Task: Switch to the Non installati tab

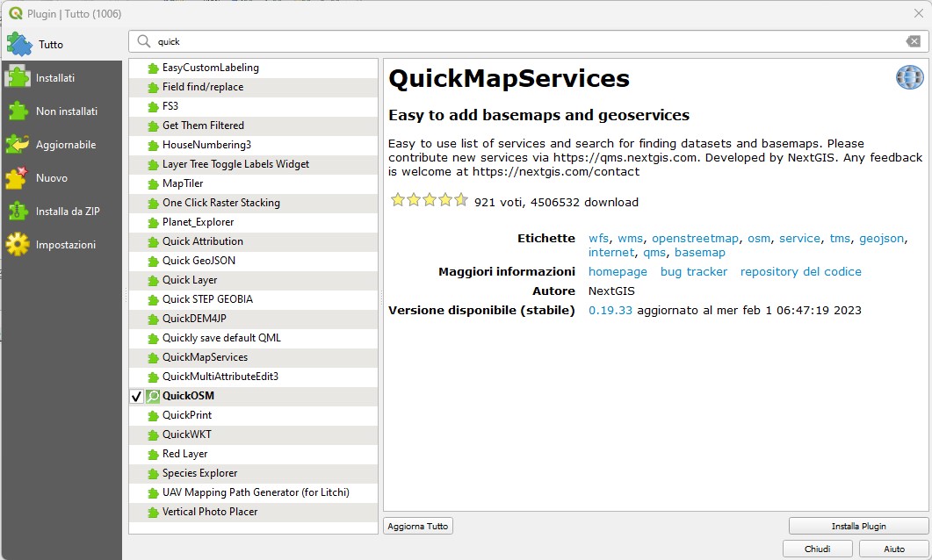Action: (x=66, y=111)
